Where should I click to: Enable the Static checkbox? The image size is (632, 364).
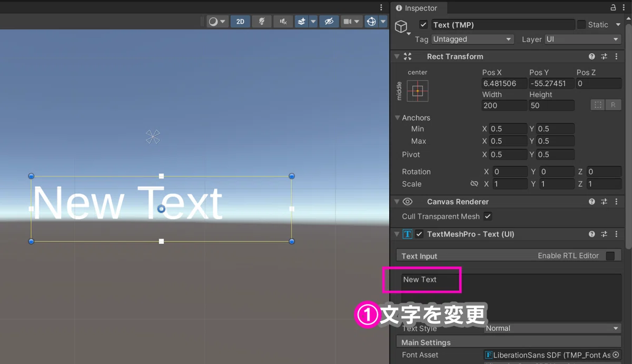click(x=581, y=25)
